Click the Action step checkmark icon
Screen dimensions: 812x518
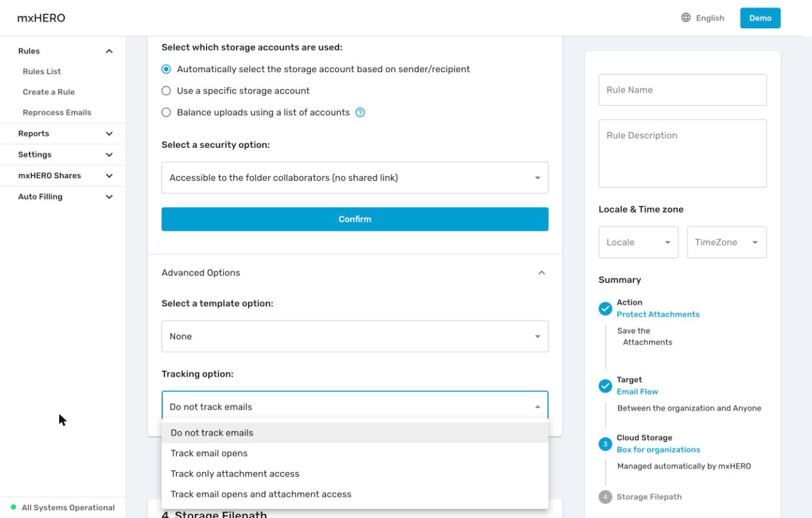tap(605, 309)
